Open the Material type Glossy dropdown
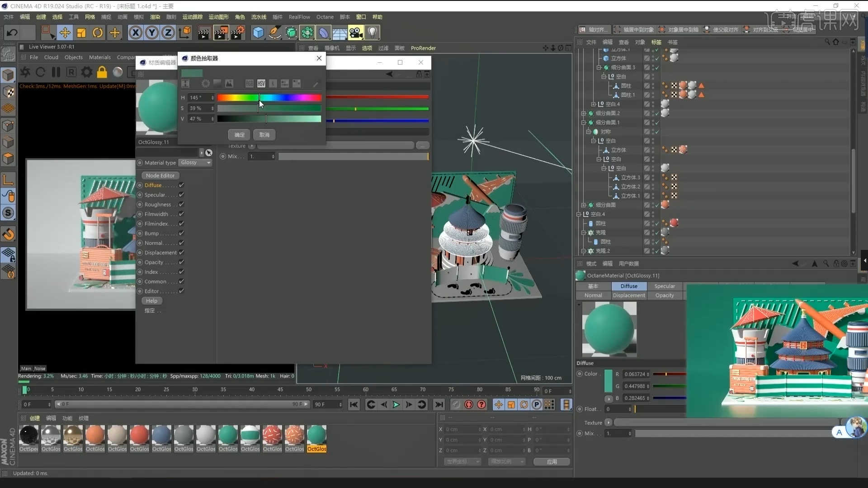The height and width of the screenshot is (488, 868). (196, 163)
